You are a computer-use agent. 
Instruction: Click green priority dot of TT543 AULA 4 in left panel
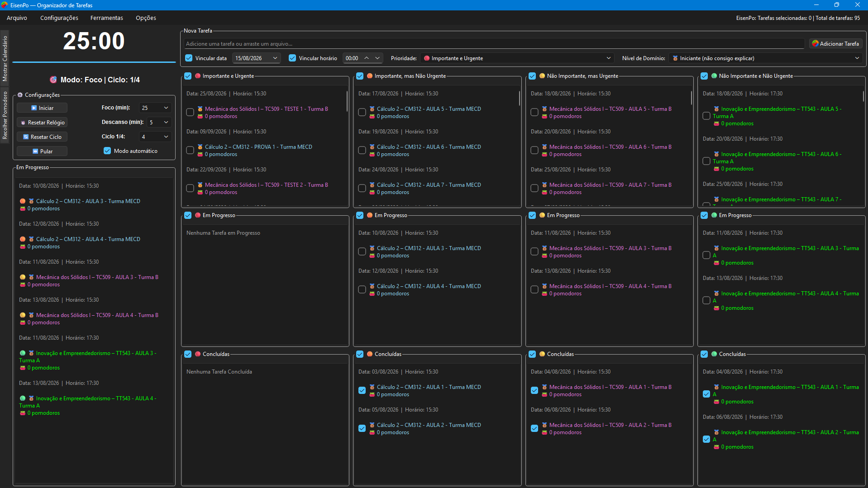[x=23, y=398]
